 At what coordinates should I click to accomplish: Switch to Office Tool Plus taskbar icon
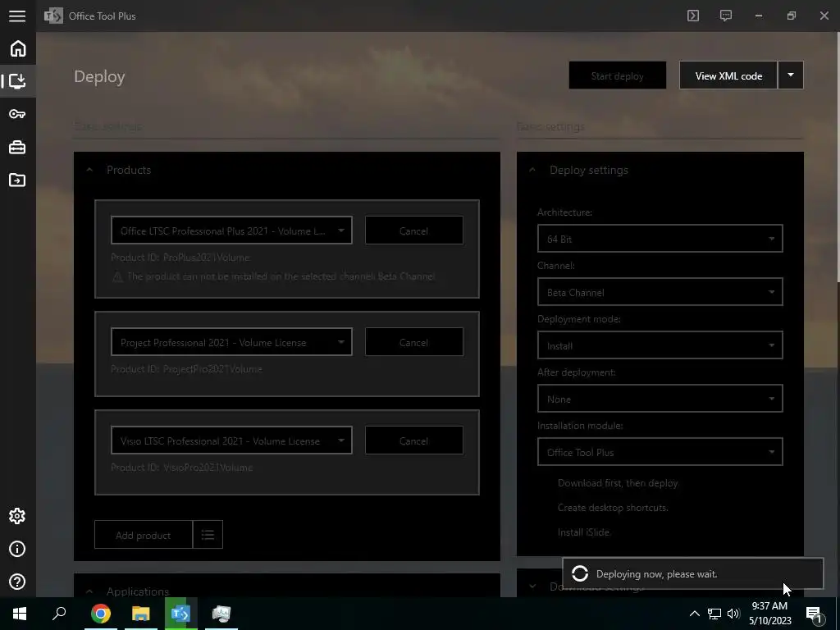tap(181, 614)
